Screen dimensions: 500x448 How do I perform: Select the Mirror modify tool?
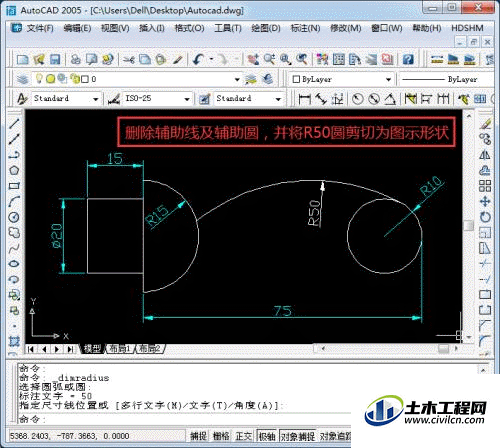click(485, 155)
